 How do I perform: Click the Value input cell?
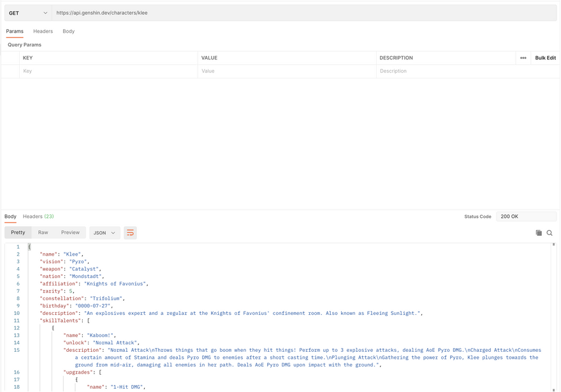[x=287, y=71]
